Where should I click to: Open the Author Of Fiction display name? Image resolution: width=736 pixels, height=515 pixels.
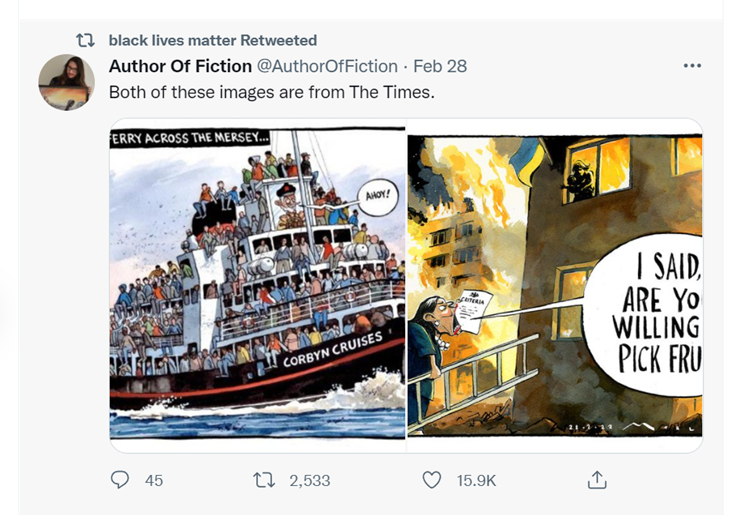180,66
